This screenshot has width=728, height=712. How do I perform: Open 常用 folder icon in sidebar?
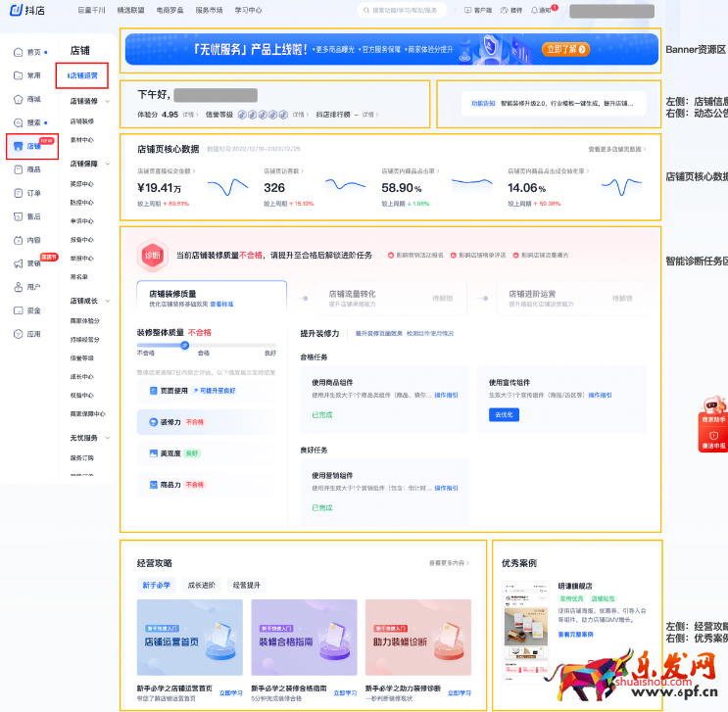point(18,75)
